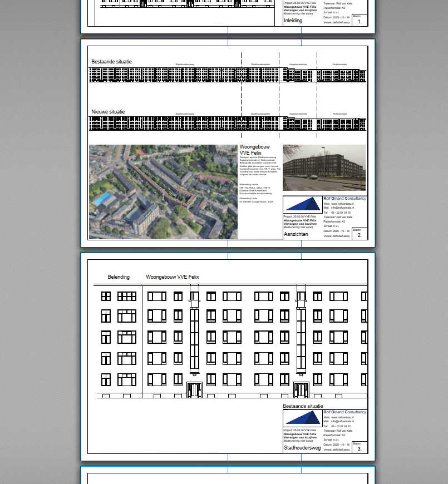The width and height of the screenshot is (448, 484).
Task: Select the 'Woongebouw VVE Felix' title beside the aerial photo
Action: click(x=255, y=150)
